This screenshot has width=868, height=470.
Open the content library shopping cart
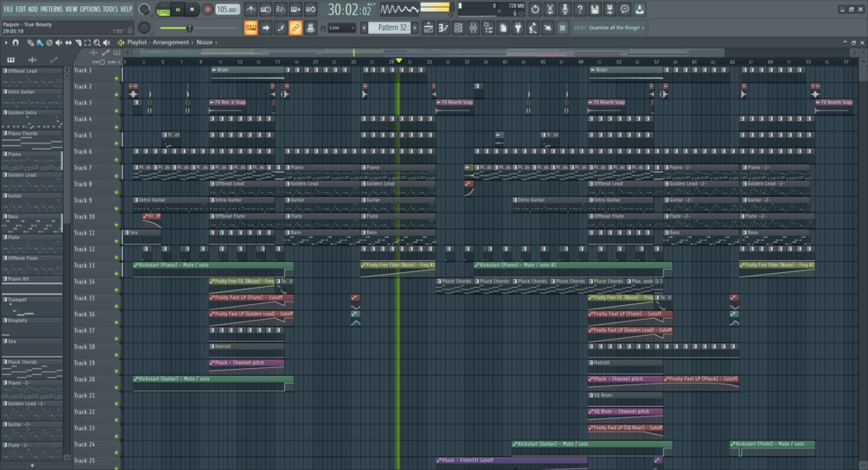point(563,28)
